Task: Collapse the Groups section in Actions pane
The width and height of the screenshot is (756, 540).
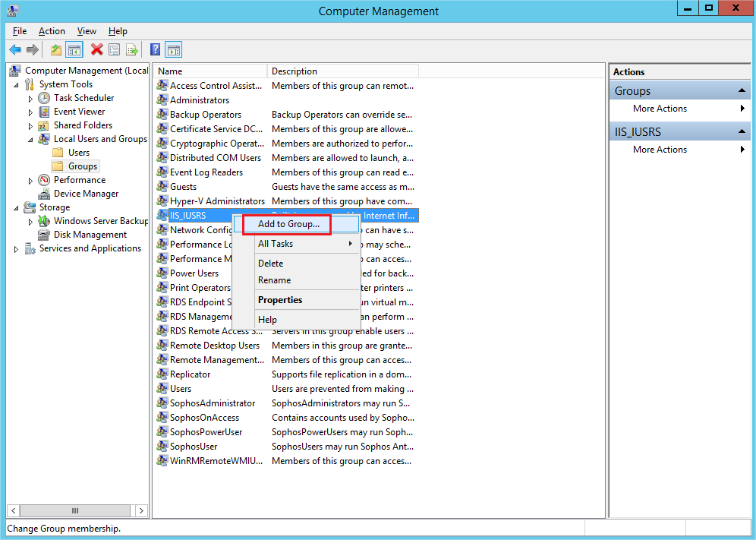Action: tap(742, 91)
